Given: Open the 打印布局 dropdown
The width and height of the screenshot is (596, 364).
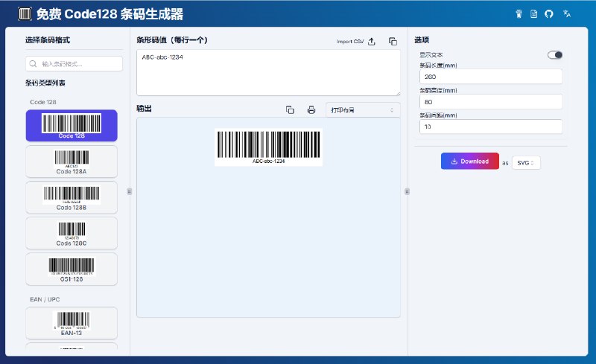Looking at the screenshot, I should pos(362,110).
